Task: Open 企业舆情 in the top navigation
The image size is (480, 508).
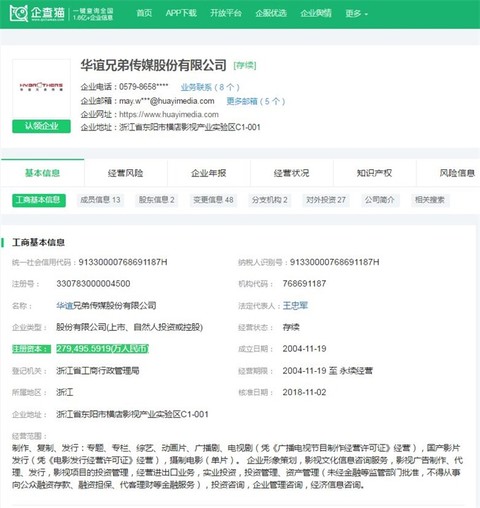Action: pyautogui.click(x=316, y=13)
